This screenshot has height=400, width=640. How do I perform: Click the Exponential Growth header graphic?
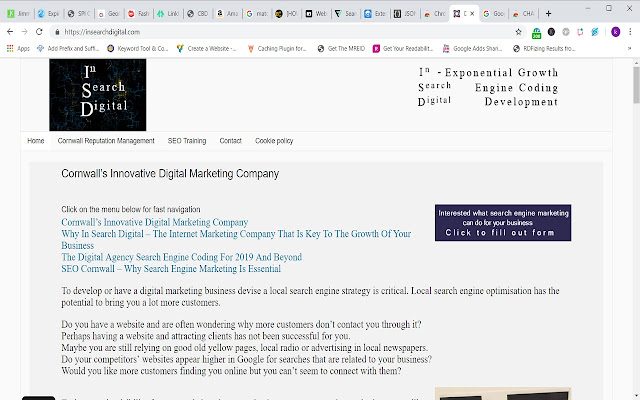pyautogui.click(x=488, y=87)
